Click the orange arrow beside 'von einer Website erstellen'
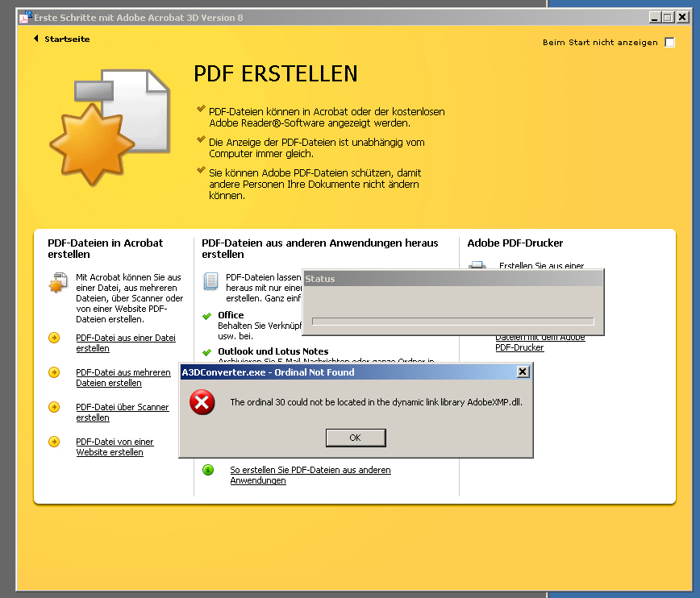The height and width of the screenshot is (598, 700). [x=54, y=442]
